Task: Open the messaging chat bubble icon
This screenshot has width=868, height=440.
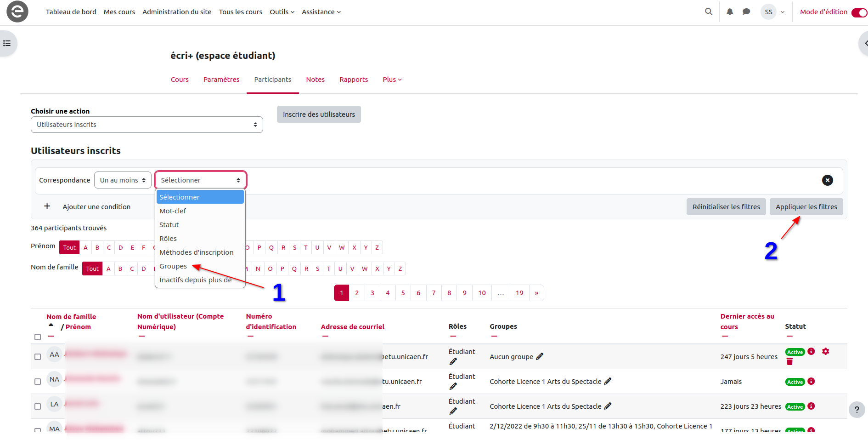Action: pyautogui.click(x=746, y=11)
